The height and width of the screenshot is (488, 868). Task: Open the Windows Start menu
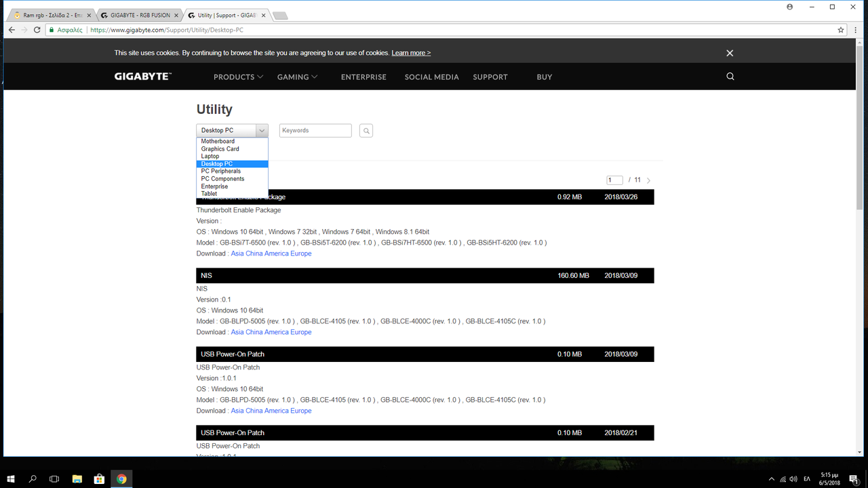point(11,479)
